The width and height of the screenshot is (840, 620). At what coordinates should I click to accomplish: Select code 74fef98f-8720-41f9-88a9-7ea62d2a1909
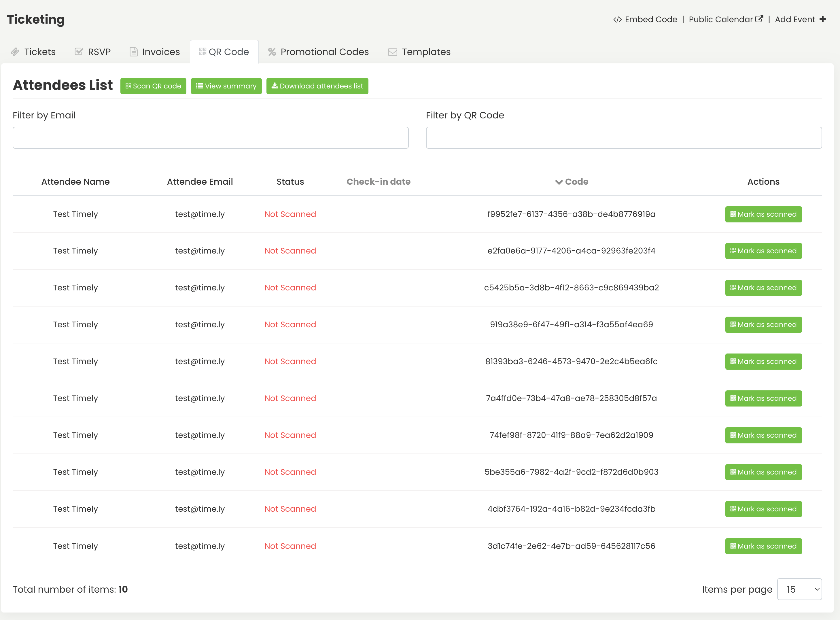[572, 435]
